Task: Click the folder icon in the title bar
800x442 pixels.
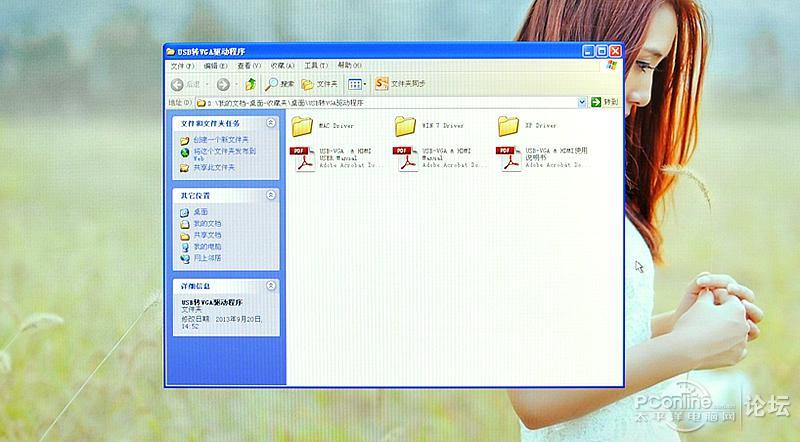Action: 170,52
